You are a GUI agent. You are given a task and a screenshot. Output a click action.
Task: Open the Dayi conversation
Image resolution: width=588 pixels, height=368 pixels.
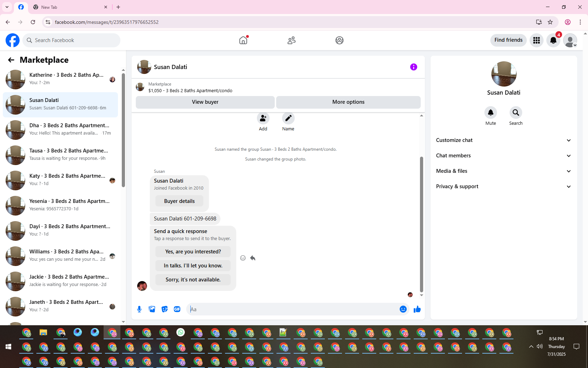coord(60,230)
